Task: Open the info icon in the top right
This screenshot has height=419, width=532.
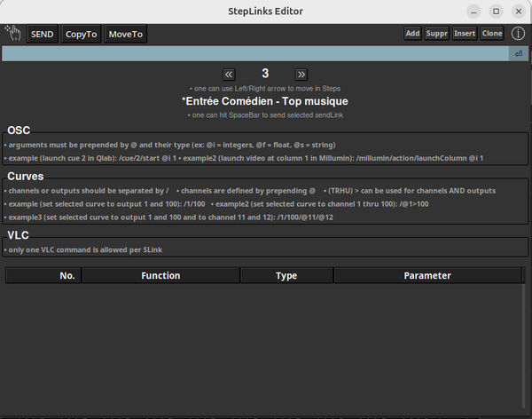Action: coord(518,34)
